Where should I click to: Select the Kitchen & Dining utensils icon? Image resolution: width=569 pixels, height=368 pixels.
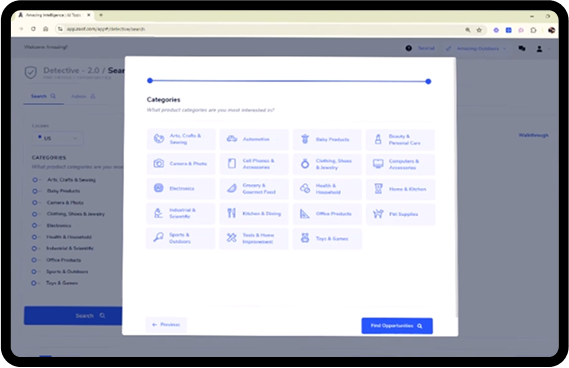(x=232, y=213)
